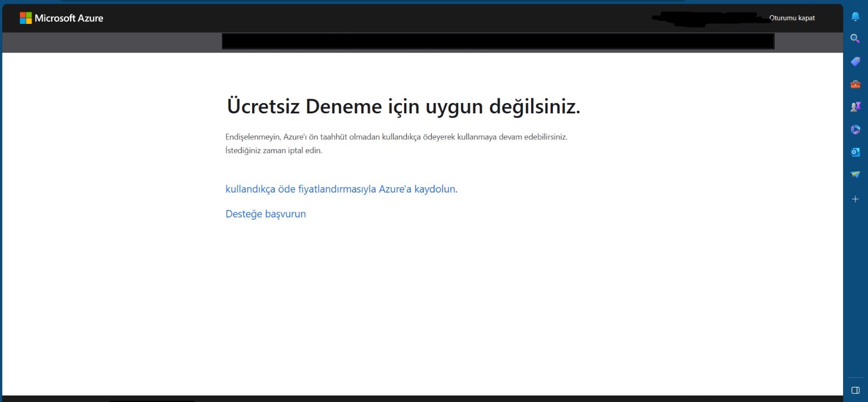The width and height of the screenshot is (868, 402).
Task: Click the Desteğe başvurun link
Action: coord(265,214)
